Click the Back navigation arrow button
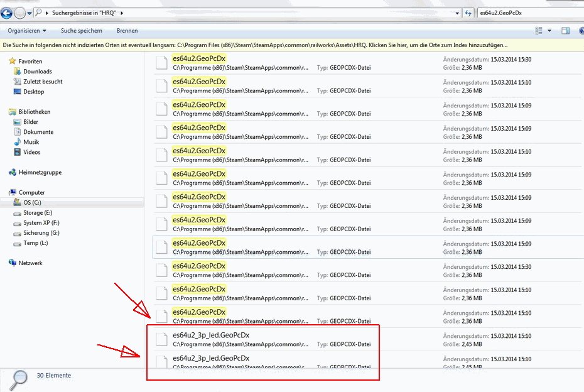Viewport: 584px width, 392px height. point(8,13)
